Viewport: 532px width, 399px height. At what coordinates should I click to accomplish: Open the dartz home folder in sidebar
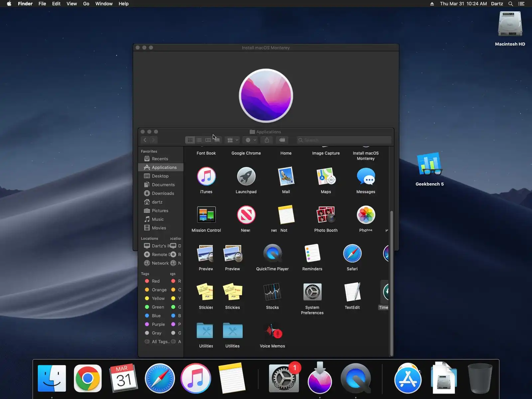(x=161, y=202)
